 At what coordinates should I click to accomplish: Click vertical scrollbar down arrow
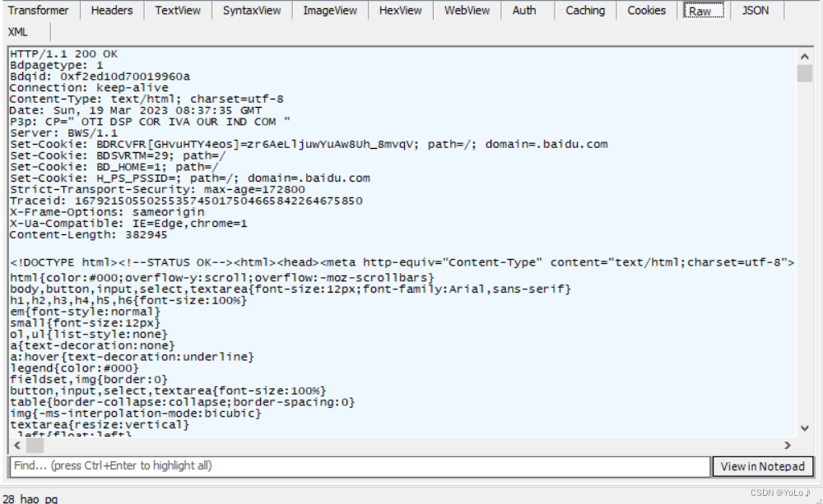coord(805,428)
